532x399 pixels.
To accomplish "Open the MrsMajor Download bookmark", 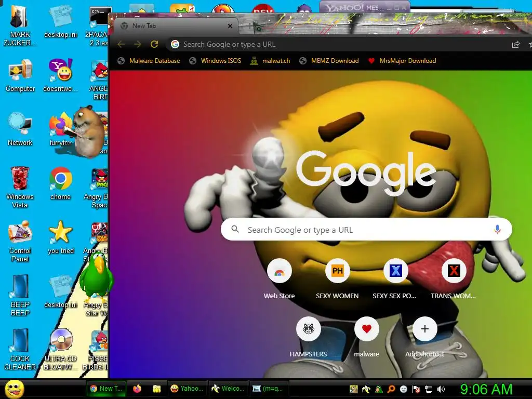I will pyautogui.click(x=402, y=61).
